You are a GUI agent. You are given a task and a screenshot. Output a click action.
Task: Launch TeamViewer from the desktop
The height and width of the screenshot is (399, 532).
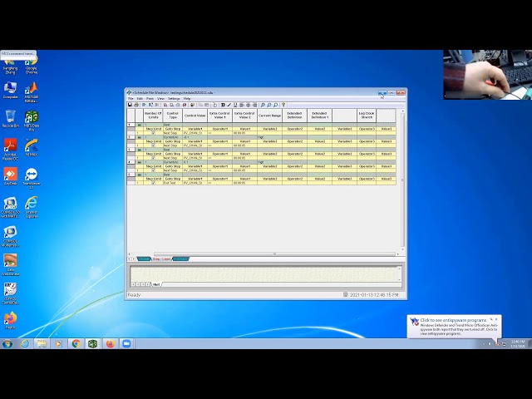(32, 178)
